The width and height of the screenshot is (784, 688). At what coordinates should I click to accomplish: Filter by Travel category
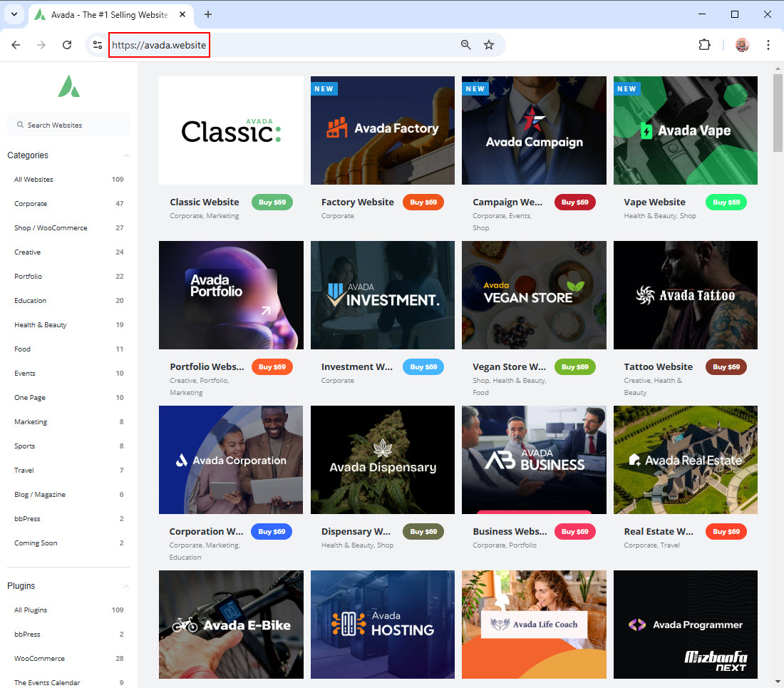pyautogui.click(x=69, y=471)
